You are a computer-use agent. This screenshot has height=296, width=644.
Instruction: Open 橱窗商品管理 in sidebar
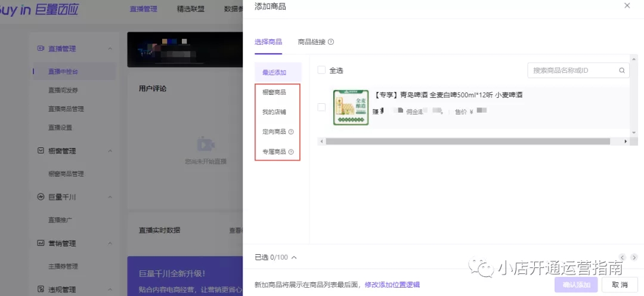coord(66,174)
